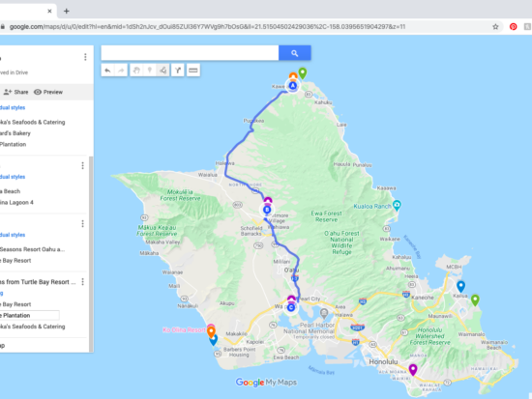The width and height of the screenshot is (532, 399).
Task: Click green pin near Kahuku
Action: pos(303,73)
